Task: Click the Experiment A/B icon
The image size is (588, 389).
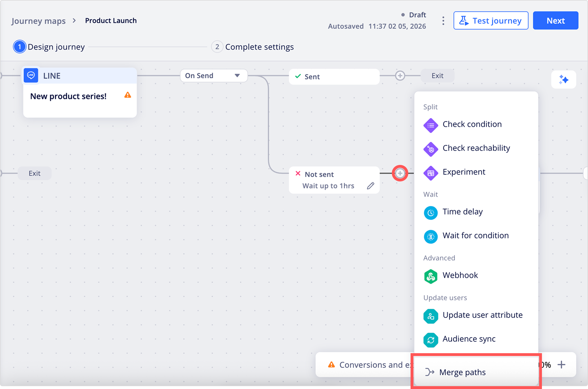Action: tap(430, 173)
